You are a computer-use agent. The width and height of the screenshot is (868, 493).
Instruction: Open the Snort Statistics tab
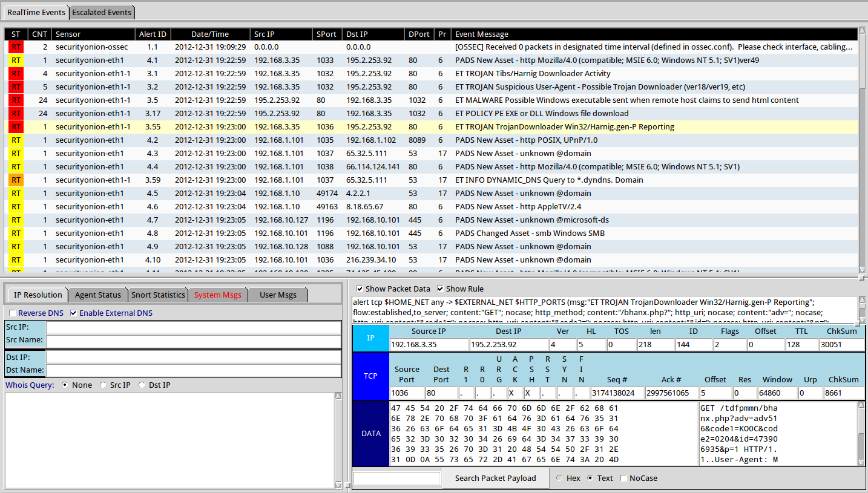158,295
